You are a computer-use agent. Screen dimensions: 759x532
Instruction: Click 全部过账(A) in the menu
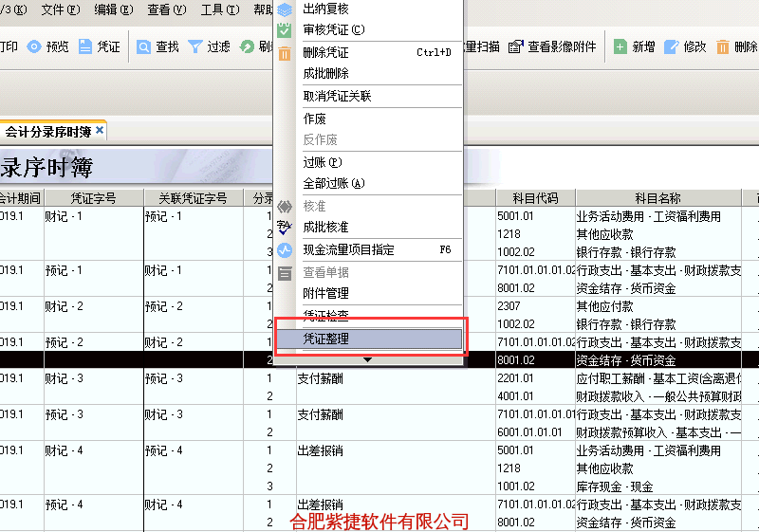pyautogui.click(x=333, y=184)
